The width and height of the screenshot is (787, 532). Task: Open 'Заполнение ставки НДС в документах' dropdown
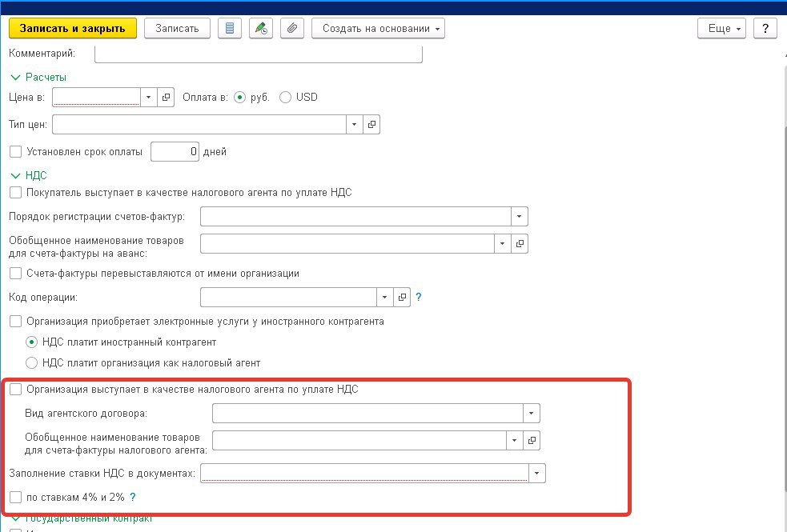tap(537, 474)
